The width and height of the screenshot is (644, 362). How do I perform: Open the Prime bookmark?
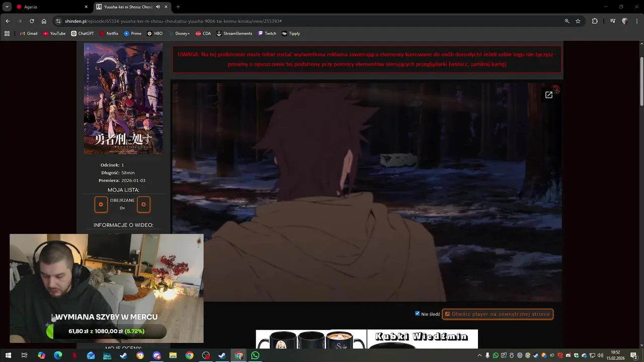[133, 34]
